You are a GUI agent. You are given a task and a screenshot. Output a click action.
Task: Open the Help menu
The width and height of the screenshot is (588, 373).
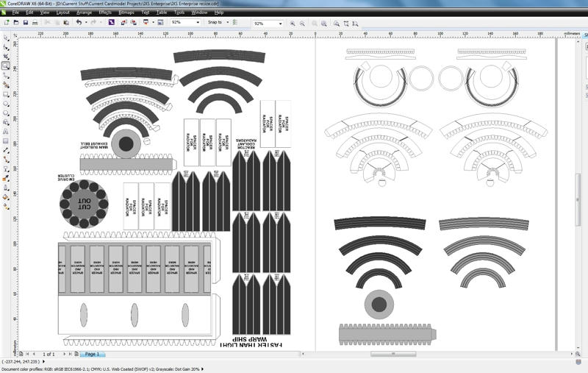click(x=218, y=13)
